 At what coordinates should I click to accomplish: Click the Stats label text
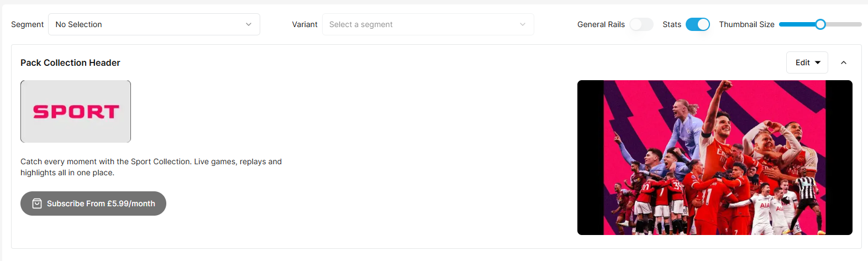[x=672, y=24]
